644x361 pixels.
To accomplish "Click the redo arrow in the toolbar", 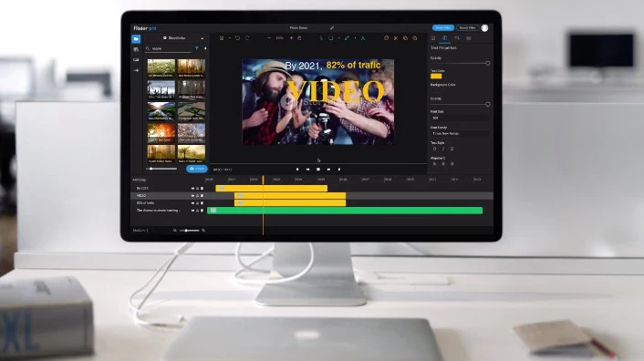I will (x=247, y=37).
